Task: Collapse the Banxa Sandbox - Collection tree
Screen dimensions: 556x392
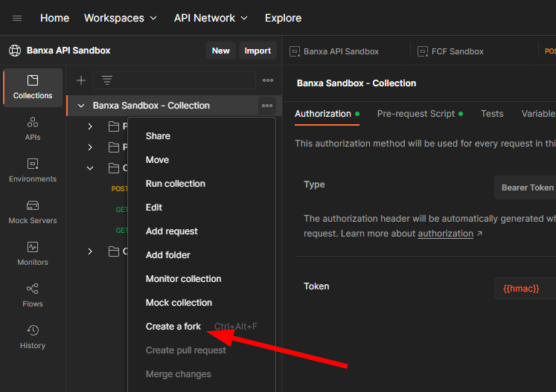Action: pyautogui.click(x=81, y=106)
